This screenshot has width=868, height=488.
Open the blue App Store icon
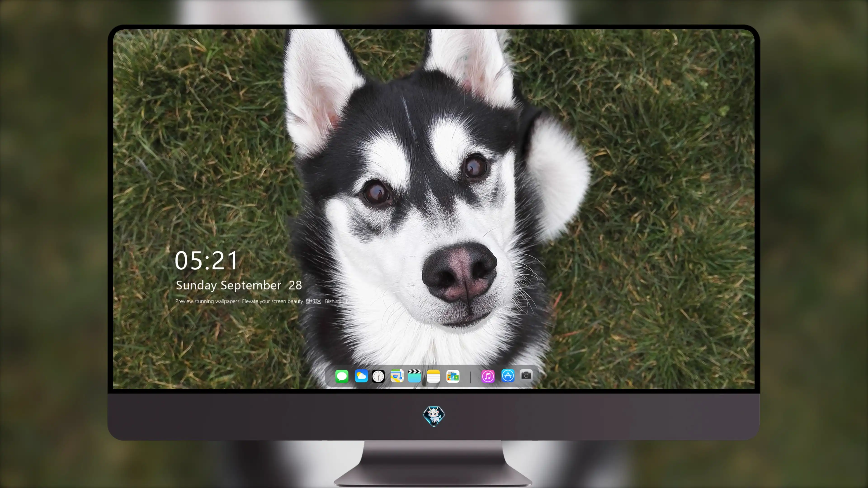click(508, 375)
